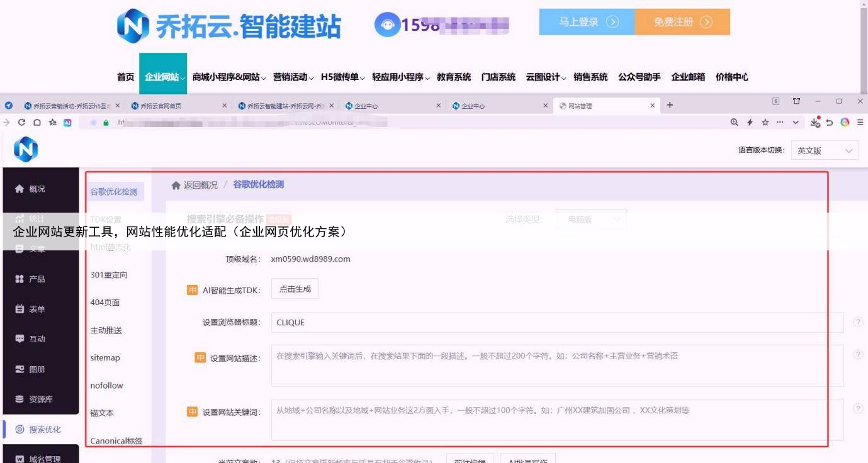Screen dimensions: 868x463
Task: Click help icon beside browser title field
Action: point(858,322)
